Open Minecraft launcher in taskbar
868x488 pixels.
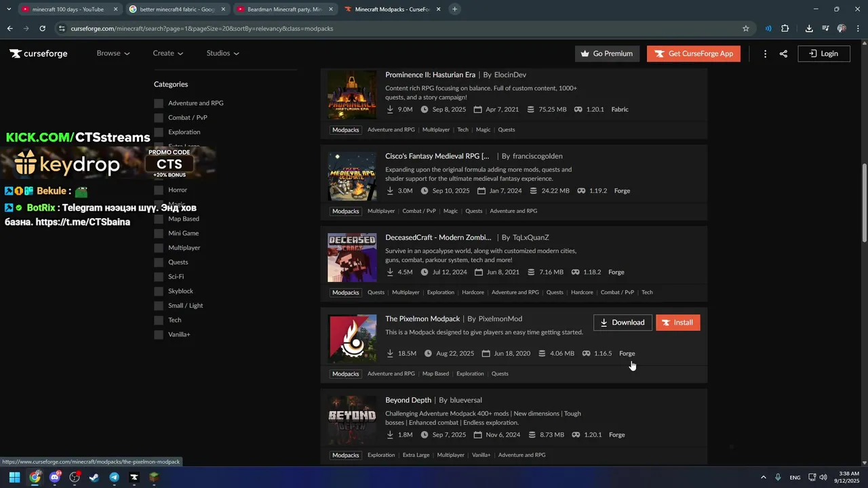[154, 477]
